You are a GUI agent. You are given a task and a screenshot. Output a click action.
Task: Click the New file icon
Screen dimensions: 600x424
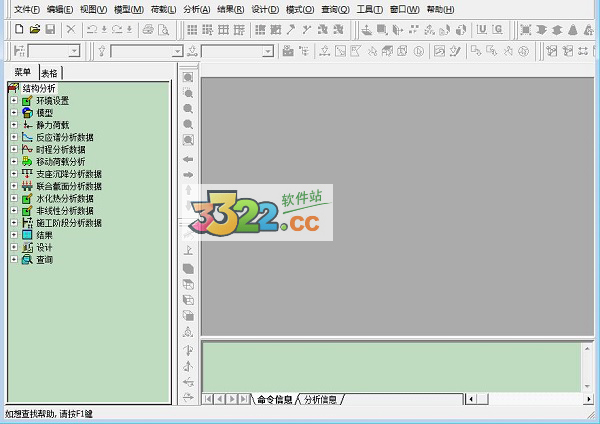point(19,29)
